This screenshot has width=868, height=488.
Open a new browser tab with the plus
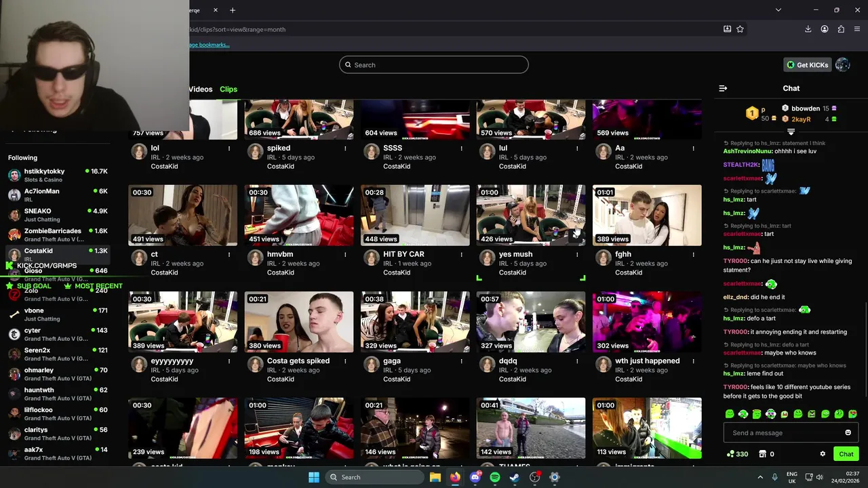[233, 10]
